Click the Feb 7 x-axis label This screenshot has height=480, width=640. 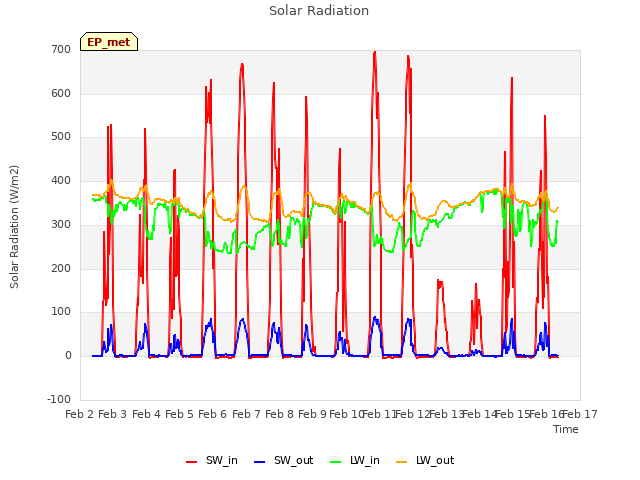pos(246,414)
